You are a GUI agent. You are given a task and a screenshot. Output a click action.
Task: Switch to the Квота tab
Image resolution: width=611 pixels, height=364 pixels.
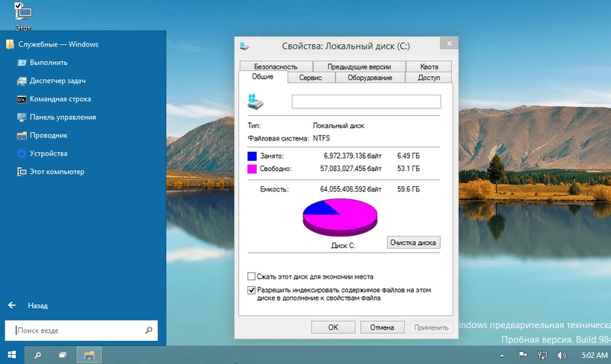coord(429,66)
